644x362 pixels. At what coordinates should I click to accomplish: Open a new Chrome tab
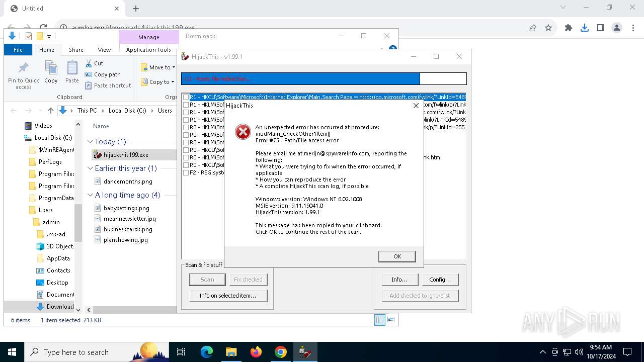tap(136, 9)
